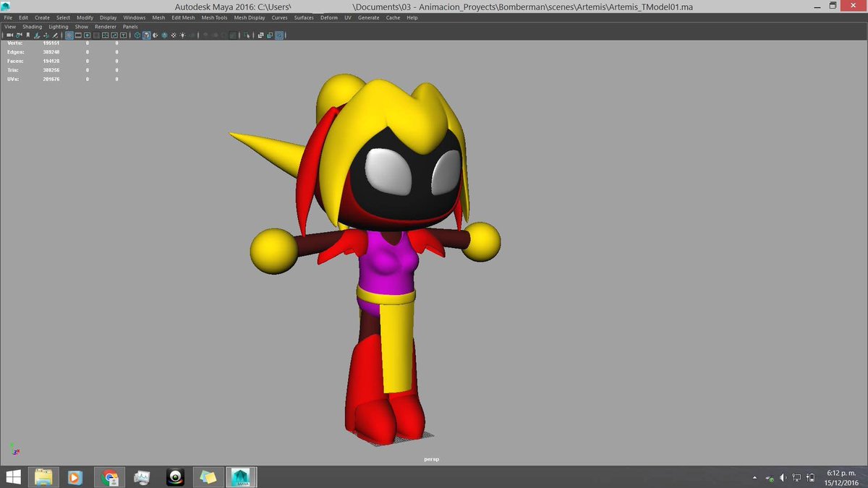Open the Edit Mesh menu

[x=183, y=17]
